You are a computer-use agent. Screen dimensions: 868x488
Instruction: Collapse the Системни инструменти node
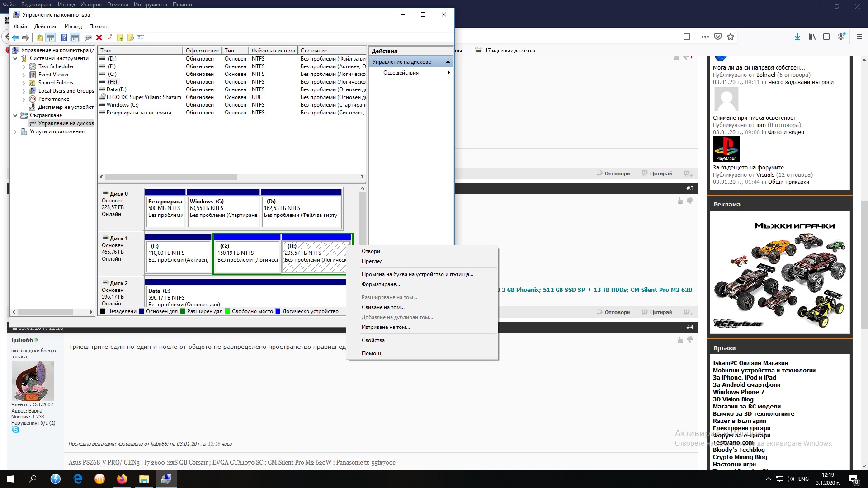tap(15, 58)
